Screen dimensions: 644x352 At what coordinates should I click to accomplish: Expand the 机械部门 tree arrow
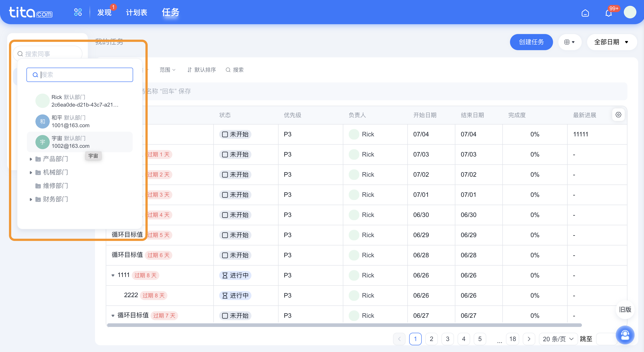pyautogui.click(x=31, y=172)
